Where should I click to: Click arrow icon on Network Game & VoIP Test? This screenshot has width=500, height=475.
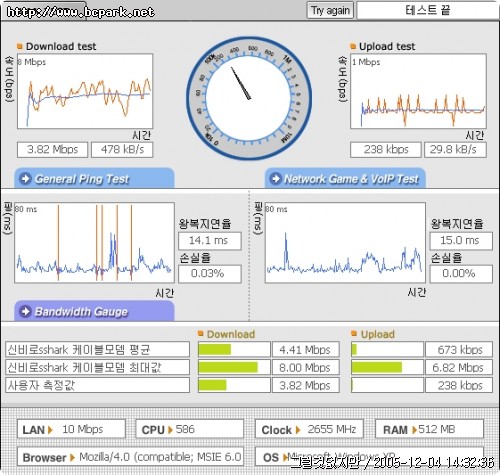[276, 179]
